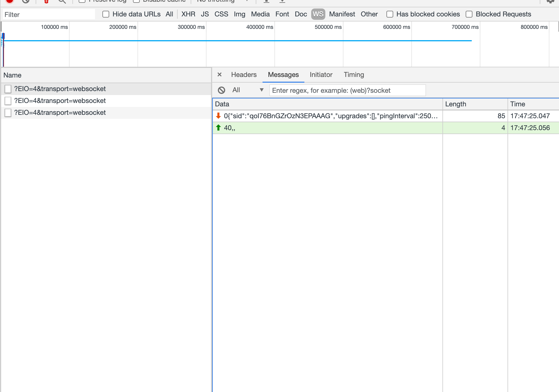Screen dimensions: 559x392
Task: Switch to the Headers tab
Action: (244, 75)
